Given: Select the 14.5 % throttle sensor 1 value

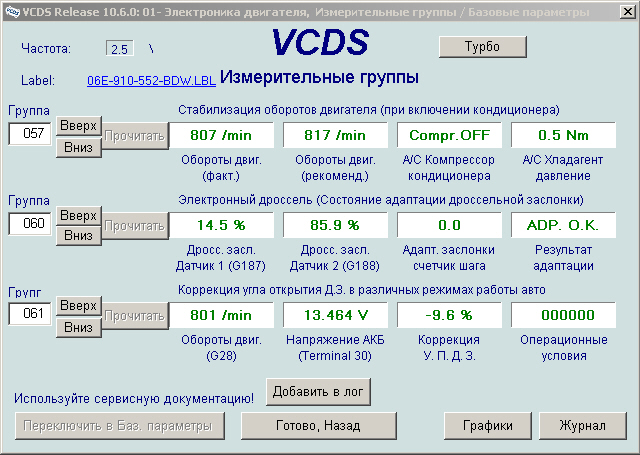Looking at the screenshot, I should (221, 225).
